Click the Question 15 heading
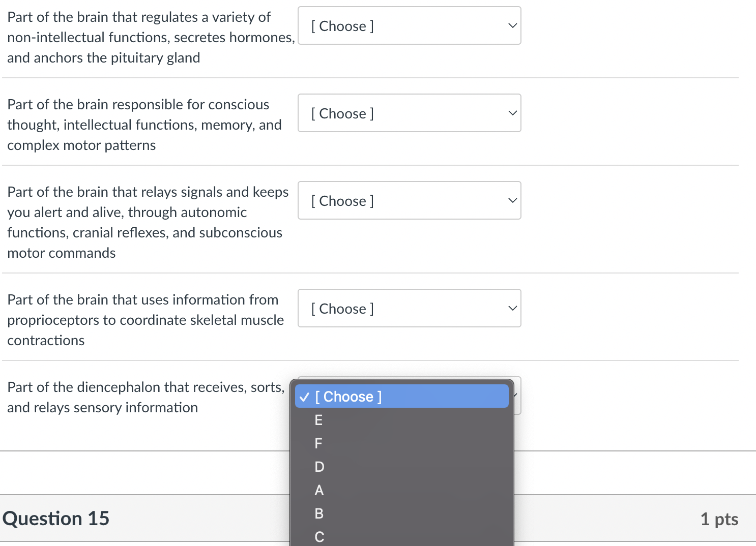756x546 pixels. pos(56,519)
